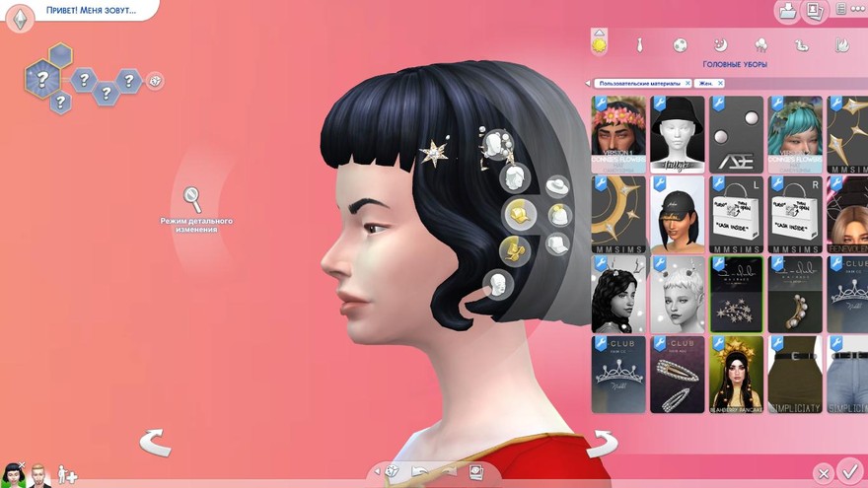This screenshot has width=868, height=488.
Task: Add a new Sim to household
Action: pos(67,475)
